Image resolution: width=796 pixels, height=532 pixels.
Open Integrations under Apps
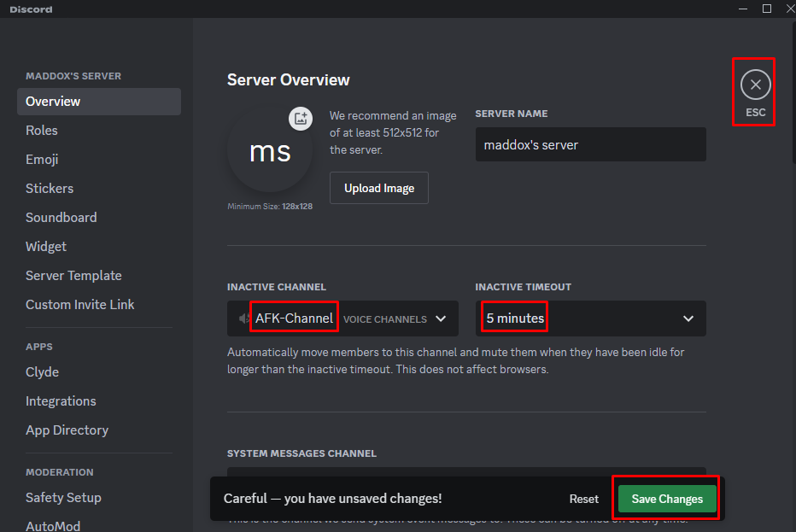click(61, 401)
